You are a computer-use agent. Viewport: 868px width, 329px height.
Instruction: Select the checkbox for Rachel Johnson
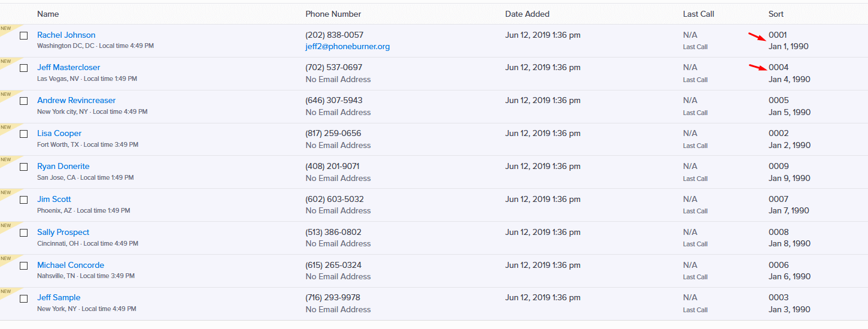coord(24,35)
